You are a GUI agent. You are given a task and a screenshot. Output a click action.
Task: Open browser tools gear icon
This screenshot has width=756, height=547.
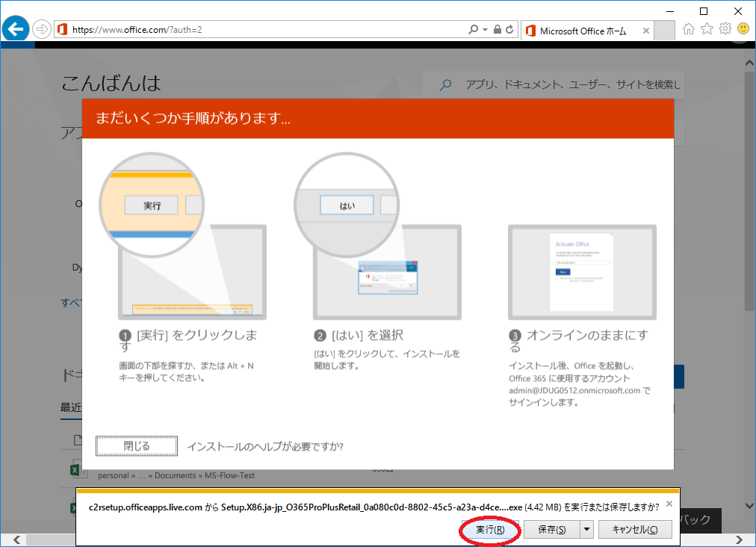725,29
